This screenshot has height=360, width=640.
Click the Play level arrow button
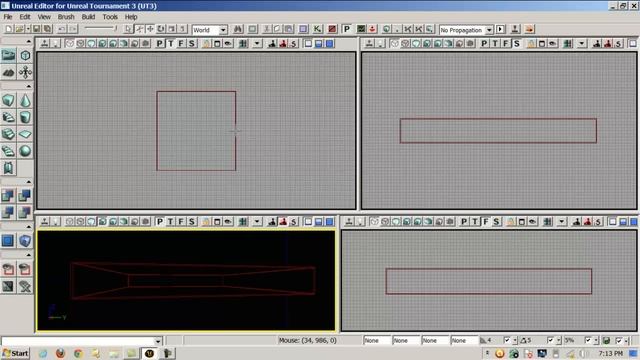(x=501, y=29)
